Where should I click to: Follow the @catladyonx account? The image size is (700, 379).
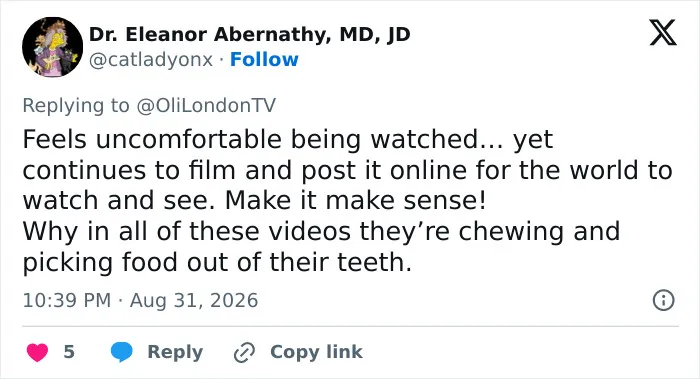[264, 59]
